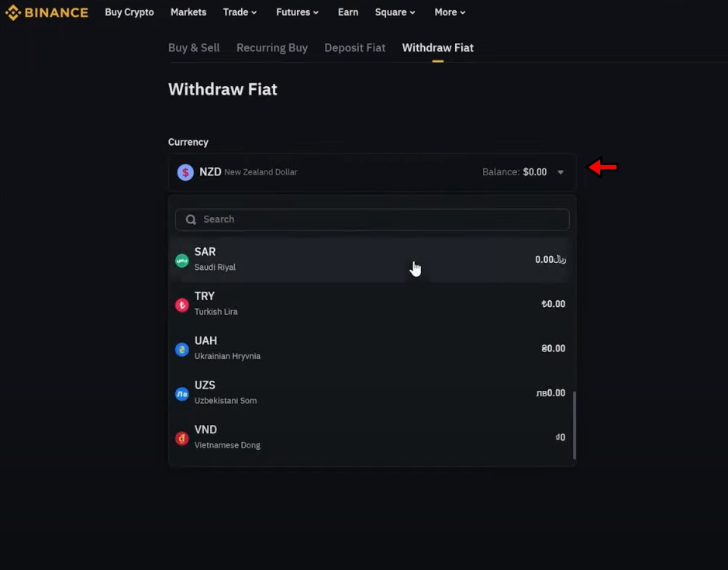Open the Buy Crypto page

129,12
